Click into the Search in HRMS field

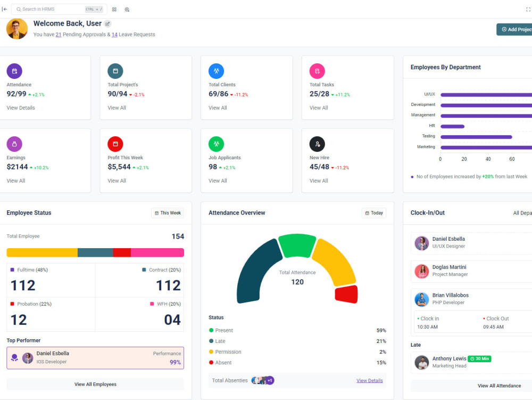coord(59,9)
